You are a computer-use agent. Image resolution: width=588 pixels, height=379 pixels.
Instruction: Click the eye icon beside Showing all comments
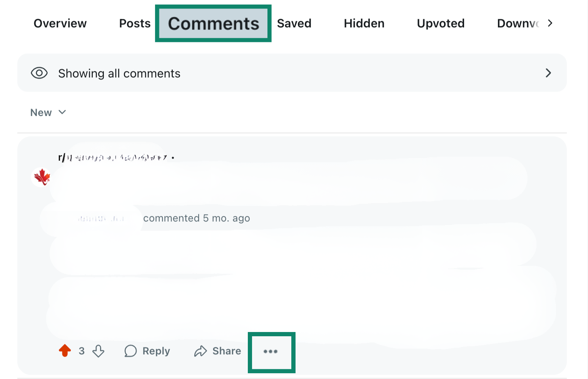point(39,73)
